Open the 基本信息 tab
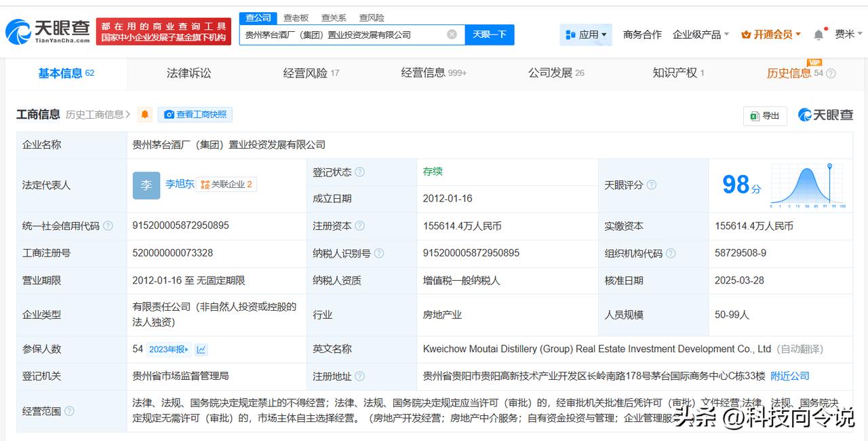868x441 pixels. [66, 73]
